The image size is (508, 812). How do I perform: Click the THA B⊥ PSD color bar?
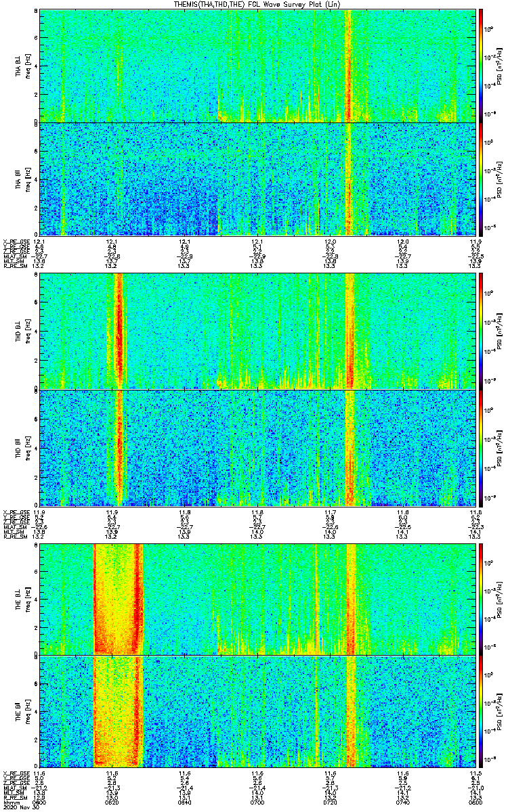click(481, 66)
